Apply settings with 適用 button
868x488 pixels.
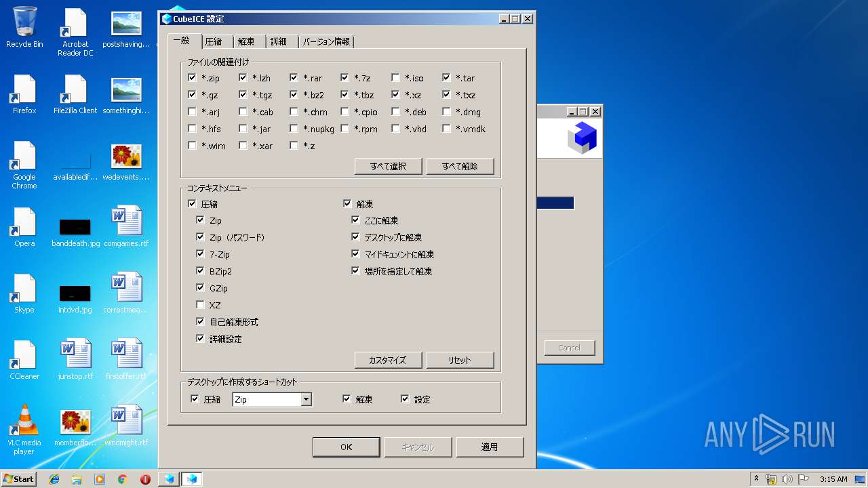[490, 447]
